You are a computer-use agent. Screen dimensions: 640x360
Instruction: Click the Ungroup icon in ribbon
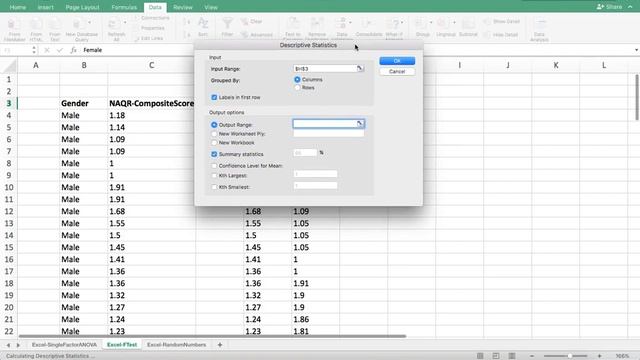coord(444,24)
